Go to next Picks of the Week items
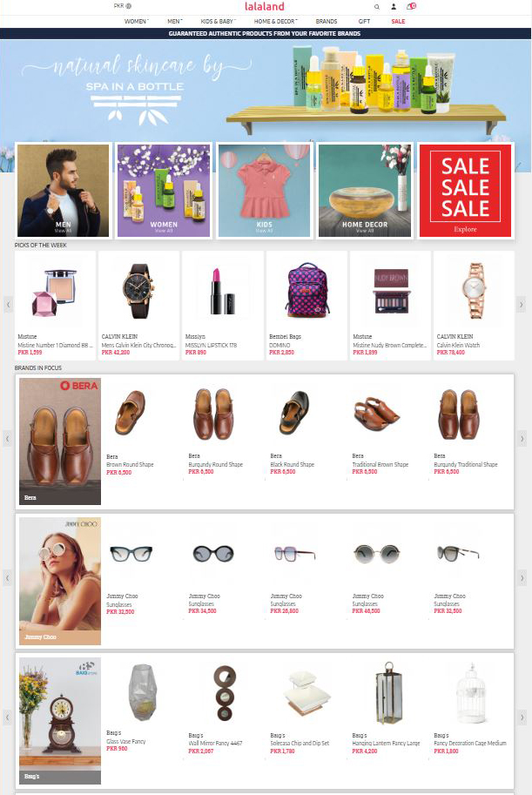 (x=521, y=305)
